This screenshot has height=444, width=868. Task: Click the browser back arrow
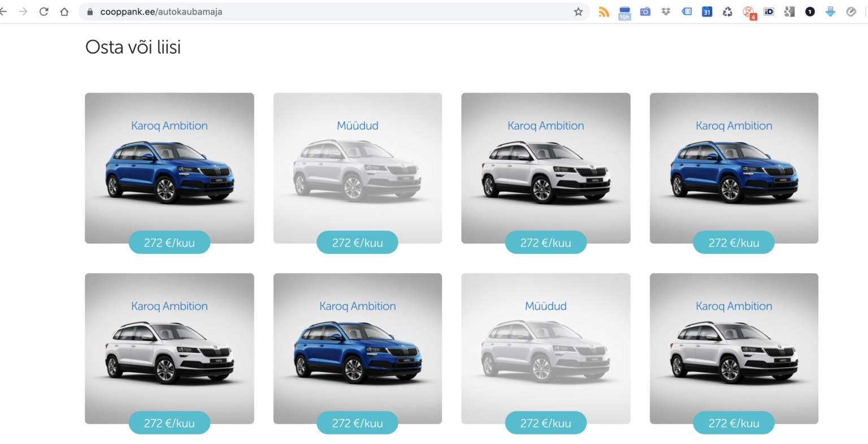pos(3,12)
